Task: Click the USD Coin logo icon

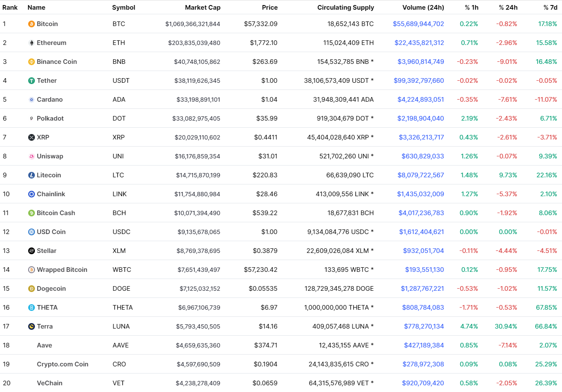Action: [32, 232]
